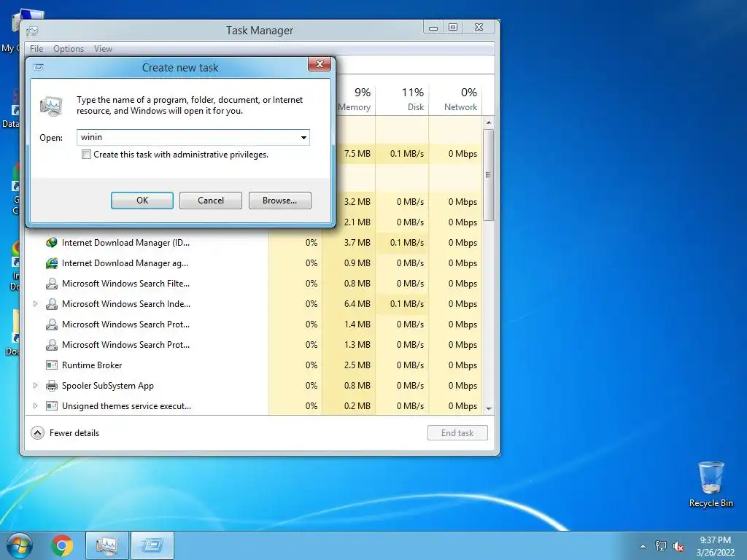Image resolution: width=747 pixels, height=560 pixels.
Task: Confirm the new task with OK
Action: tap(142, 201)
